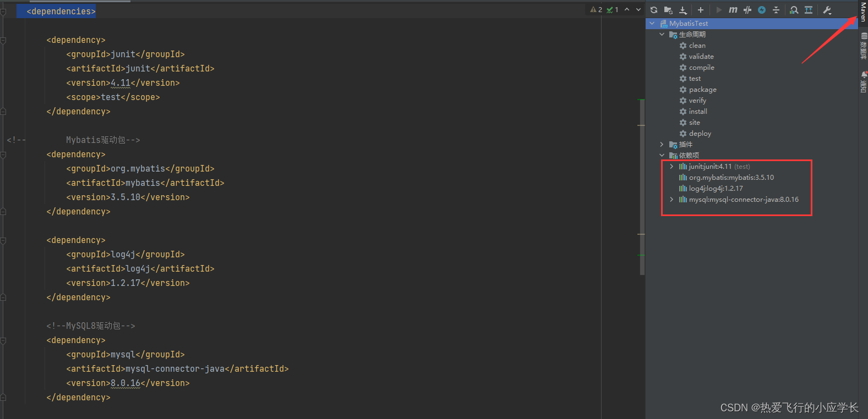The image size is (868, 419).
Task: Select org.mybatis:mybatis:3.5.10 dependency
Action: point(731,178)
